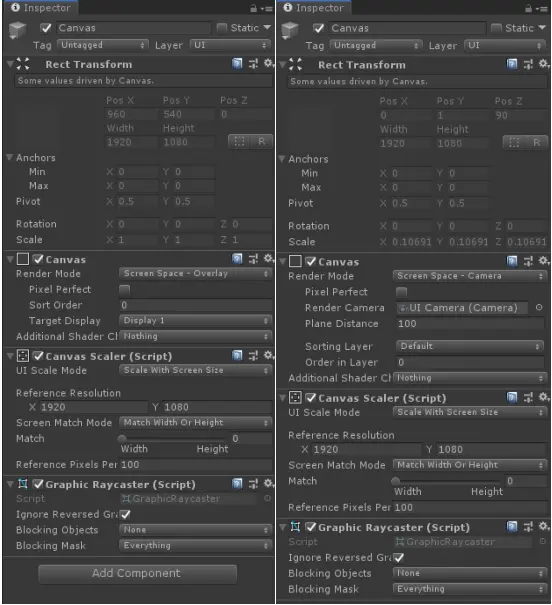552x605 pixels.
Task: Click the GameObject cube icon in right inspector
Action: [290, 30]
